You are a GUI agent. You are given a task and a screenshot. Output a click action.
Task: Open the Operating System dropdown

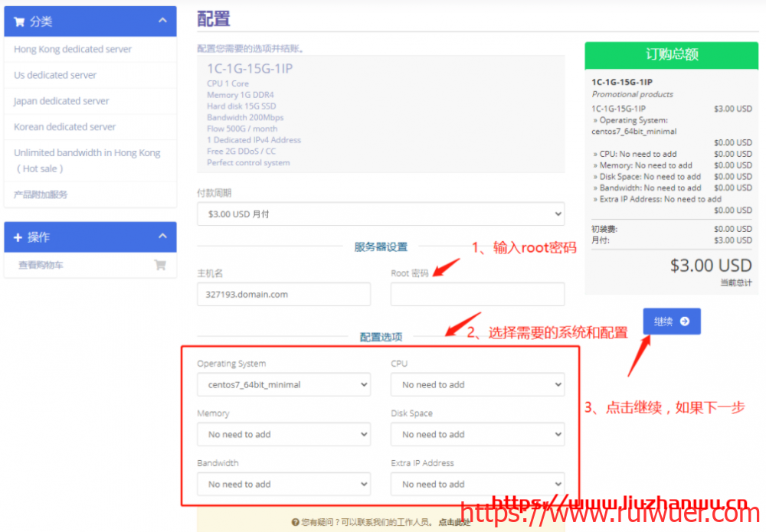coord(283,385)
